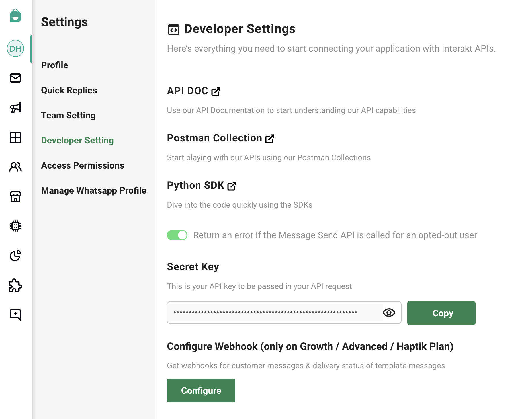Open Manage Whatsapp Profile settings

coord(93,190)
